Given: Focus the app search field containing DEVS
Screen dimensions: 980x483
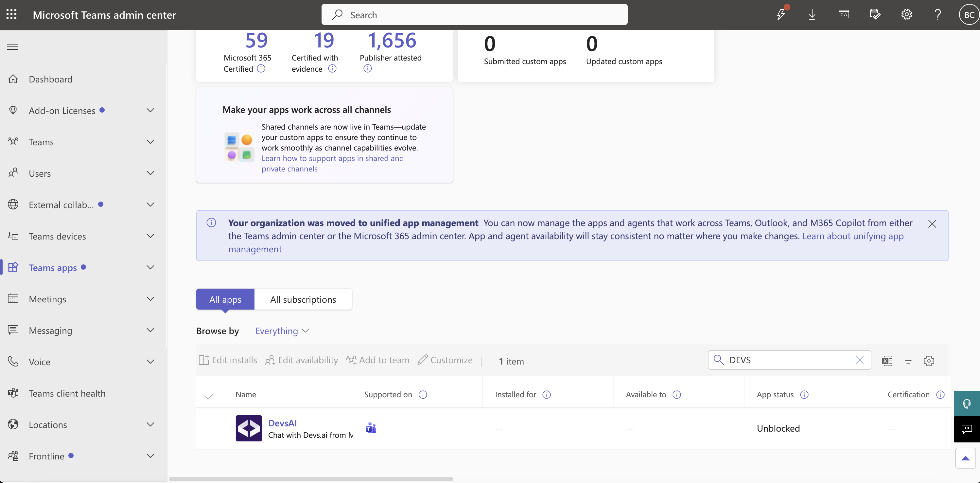Looking at the screenshot, I should click(789, 360).
